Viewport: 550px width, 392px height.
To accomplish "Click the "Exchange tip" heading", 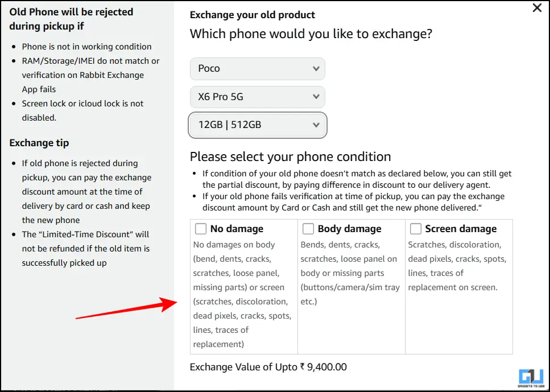I will 39,143.
